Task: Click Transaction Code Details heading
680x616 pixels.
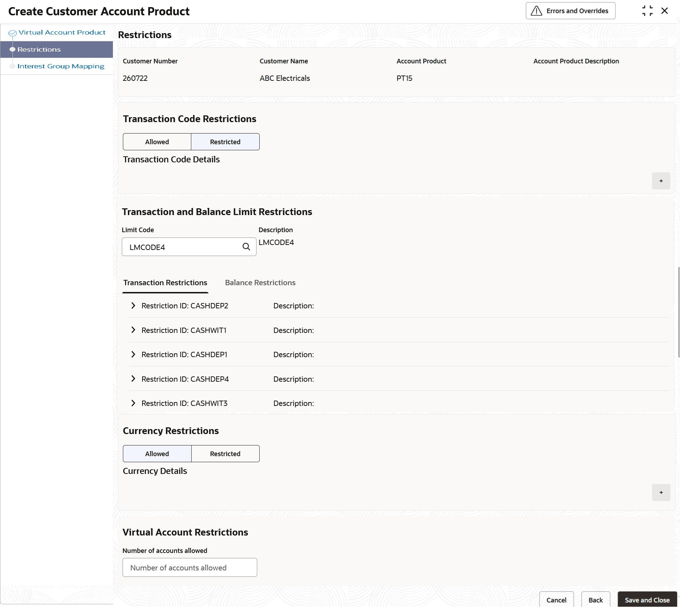Action: 171,160
